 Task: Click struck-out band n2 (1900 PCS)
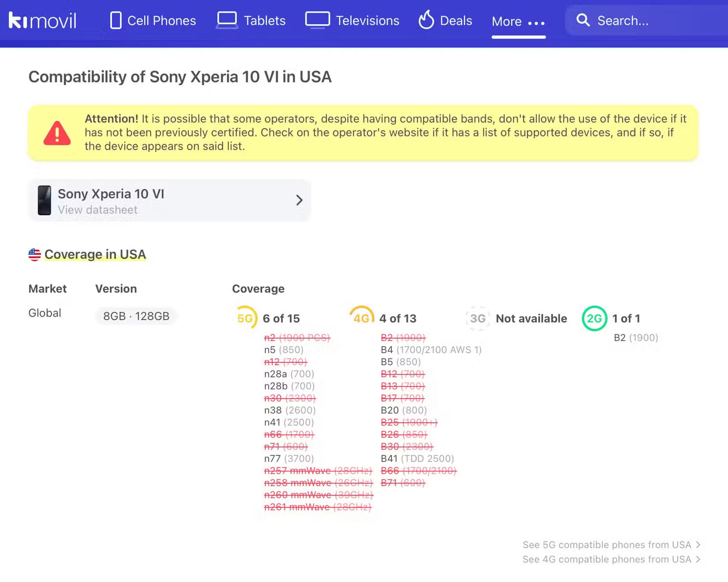click(297, 338)
